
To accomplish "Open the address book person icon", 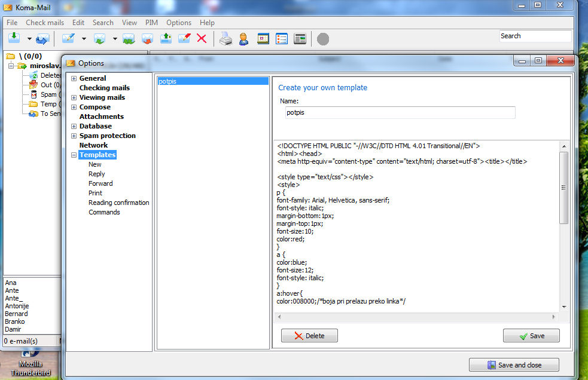I will (x=243, y=39).
